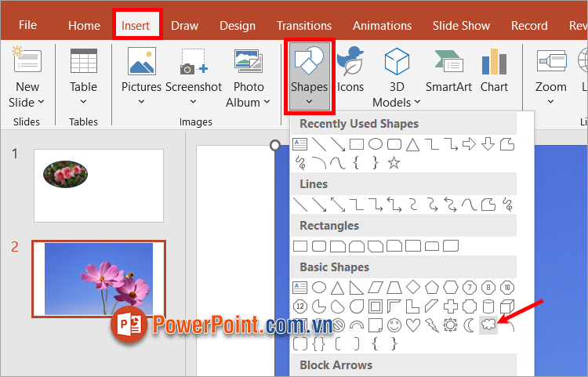Pick the 5-point Star in Recently Used Shapes
The image size is (588, 377).
tap(394, 163)
